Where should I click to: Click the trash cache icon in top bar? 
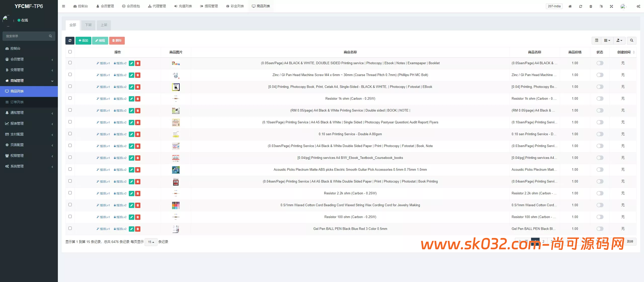[591, 6]
